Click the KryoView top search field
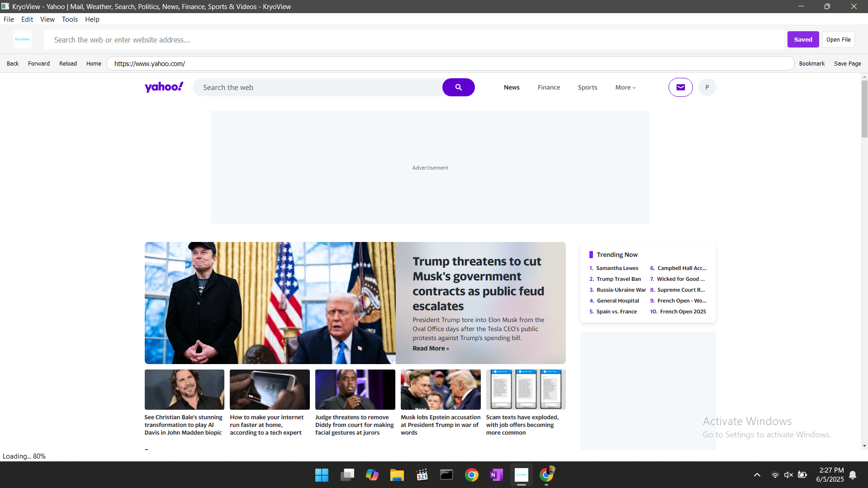The image size is (868, 488). [x=414, y=40]
